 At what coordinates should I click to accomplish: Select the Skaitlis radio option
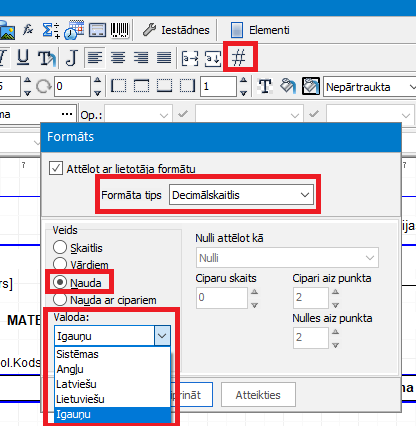tap(60, 247)
